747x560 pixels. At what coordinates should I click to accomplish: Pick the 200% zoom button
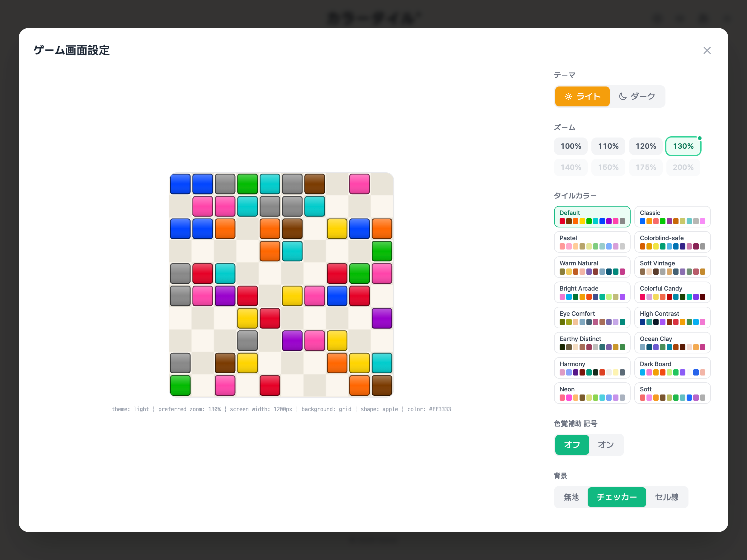pos(683,167)
